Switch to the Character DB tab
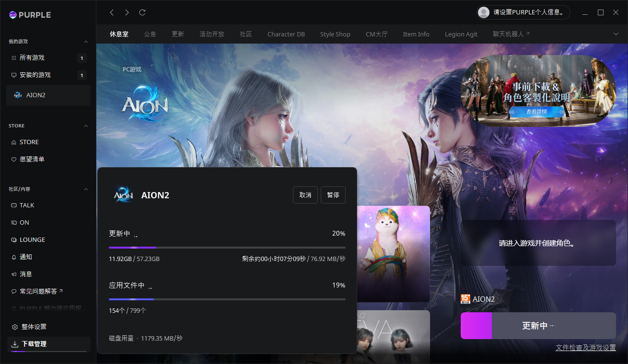 pyautogui.click(x=286, y=34)
